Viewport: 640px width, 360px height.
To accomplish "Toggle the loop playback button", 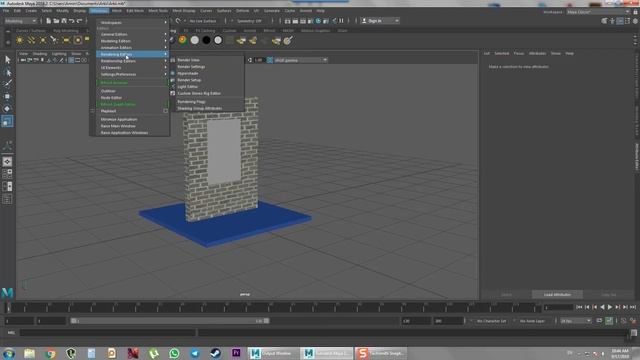I will (x=599, y=321).
